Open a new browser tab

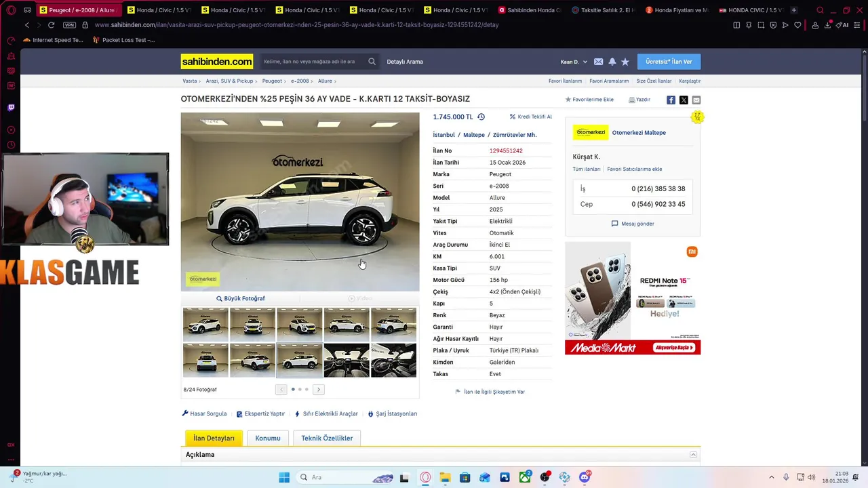pyautogui.click(x=794, y=10)
